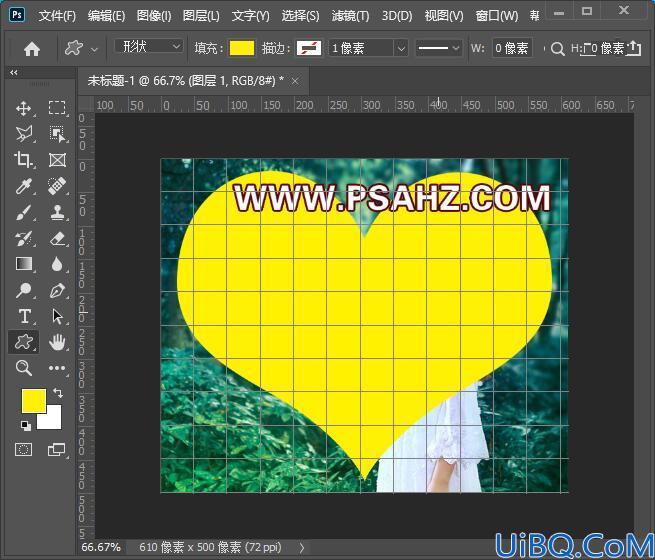
Task: Change screen mode icon
Action: tap(56, 450)
